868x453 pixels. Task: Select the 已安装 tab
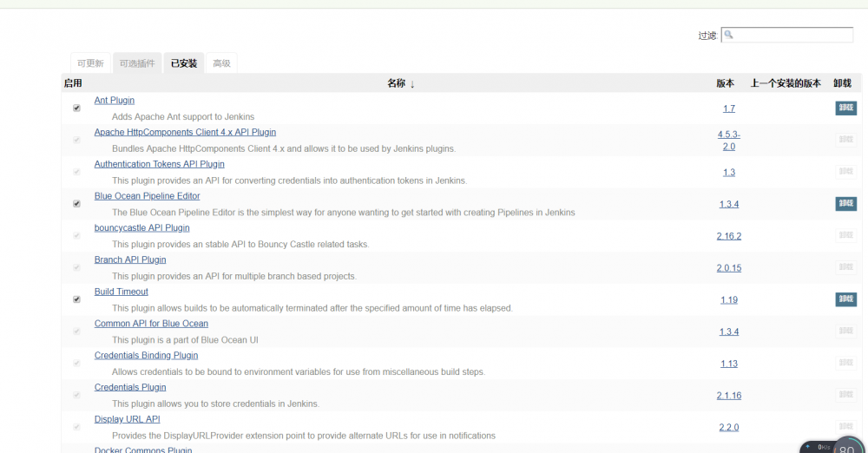coord(184,63)
